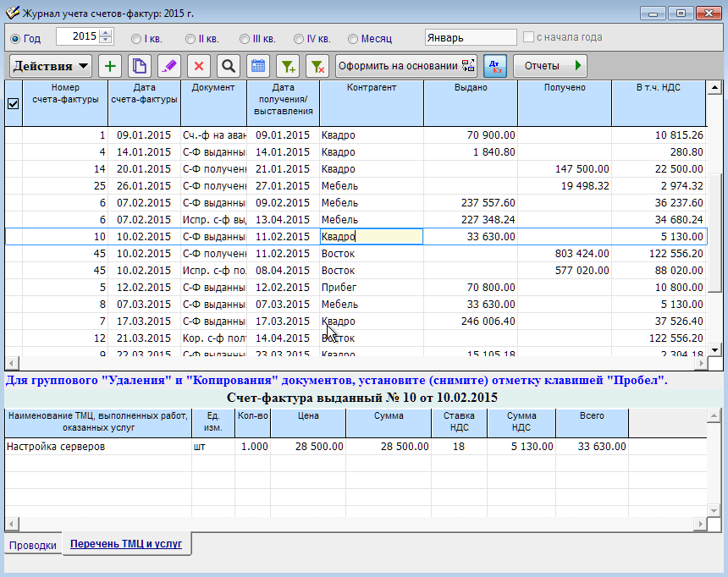This screenshot has height=577, width=728.
Task: Click the selected Квадро cell in row 10
Action: click(x=372, y=237)
